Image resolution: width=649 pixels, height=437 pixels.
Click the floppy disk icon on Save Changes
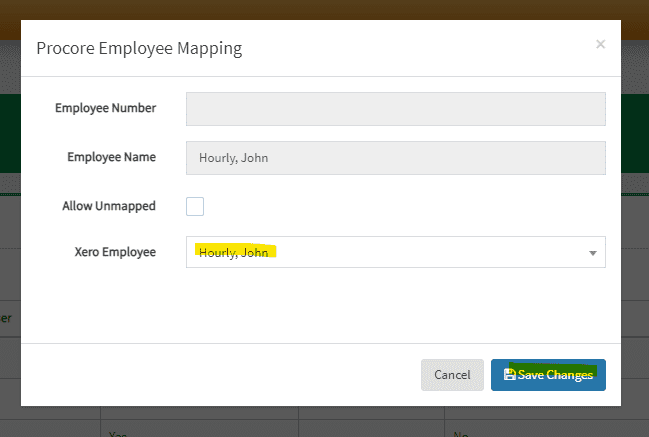coord(509,375)
